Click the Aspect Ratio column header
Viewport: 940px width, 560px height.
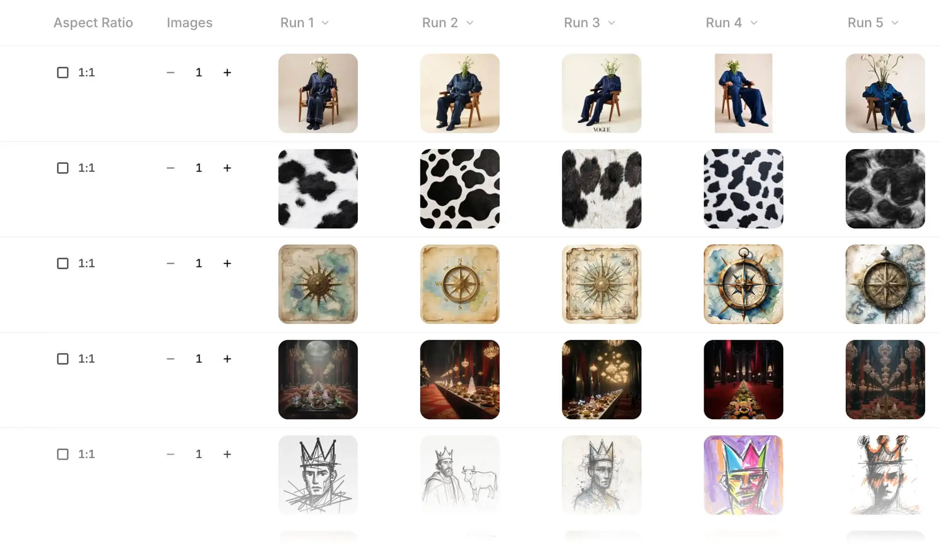(93, 23)
